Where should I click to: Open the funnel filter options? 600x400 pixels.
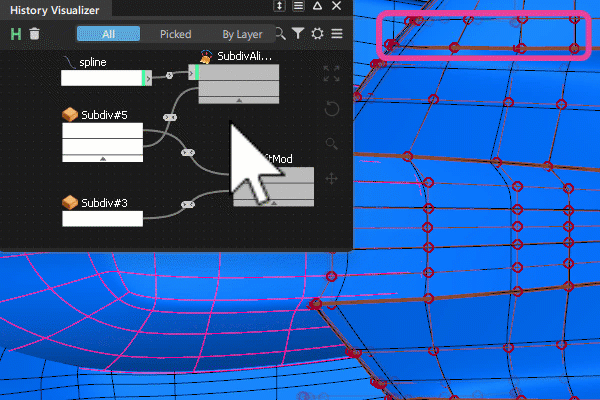pos(298,34)
